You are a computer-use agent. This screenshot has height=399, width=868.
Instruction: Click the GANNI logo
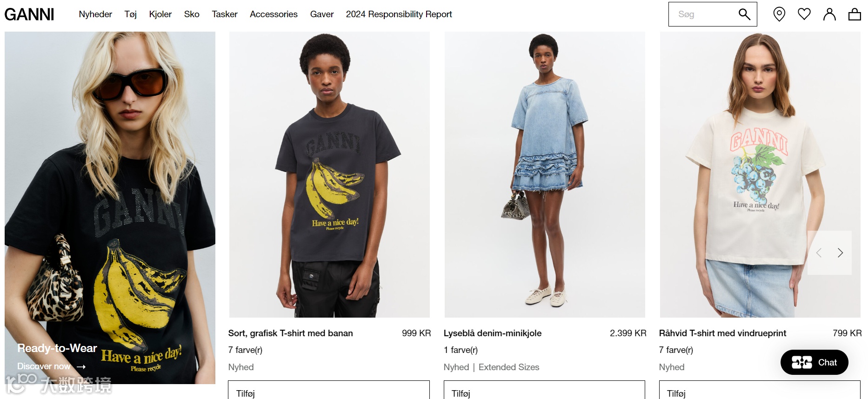(x=29, y=14)
